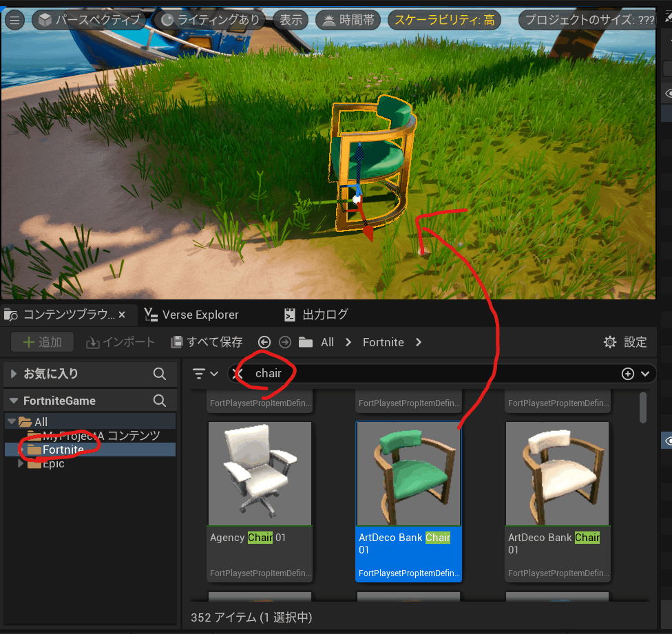Go back in content browser history
Image resolution: width=672 pixels, height=634 pixels.
(264, 342)
